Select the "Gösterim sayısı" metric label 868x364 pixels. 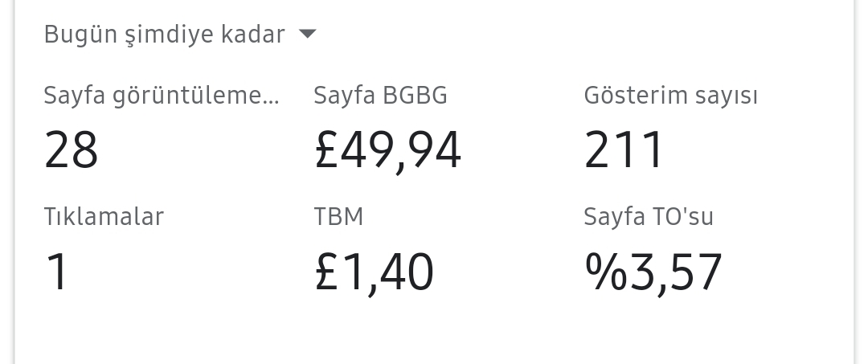pos(670,96)
